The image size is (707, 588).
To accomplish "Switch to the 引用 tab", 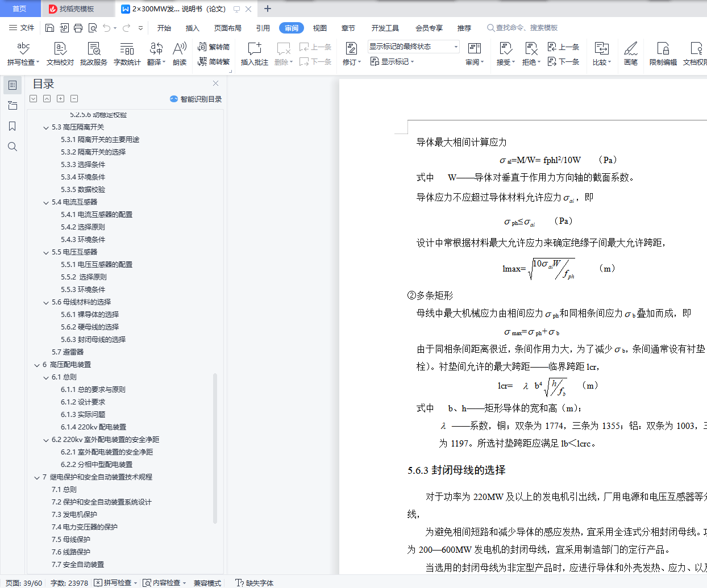I will (263, 28).
